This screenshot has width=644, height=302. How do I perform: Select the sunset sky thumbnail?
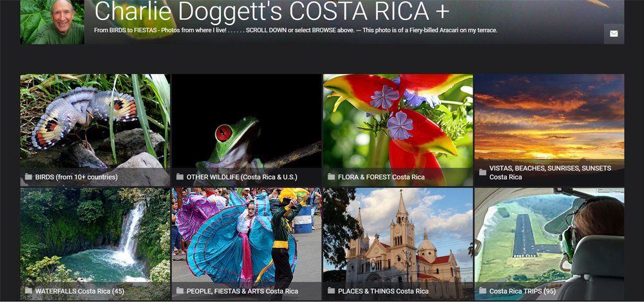[x=549, y=130]
